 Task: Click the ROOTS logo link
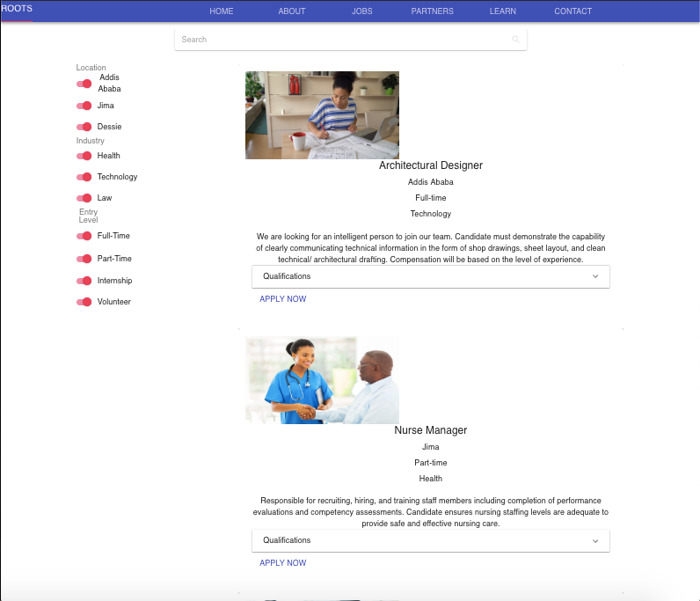(x=17, y=9)
